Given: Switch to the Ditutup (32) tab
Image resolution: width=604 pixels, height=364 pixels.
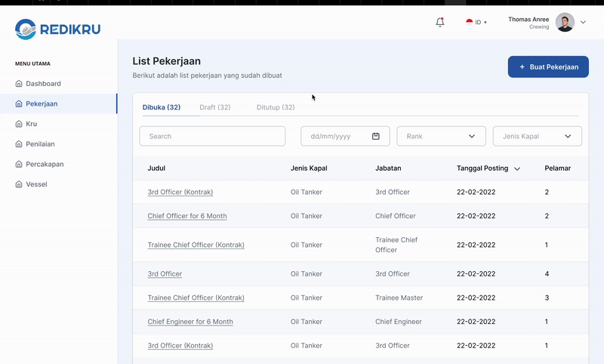Looking at the screenshot, I should coord(276,107).
